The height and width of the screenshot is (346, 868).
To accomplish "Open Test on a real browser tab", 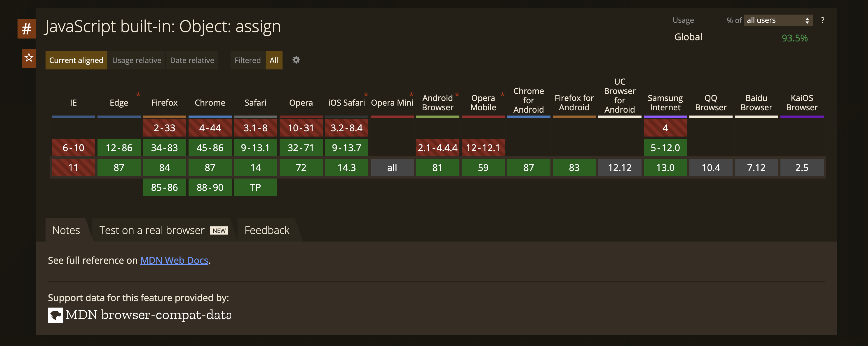I will (x=152, y=230).
